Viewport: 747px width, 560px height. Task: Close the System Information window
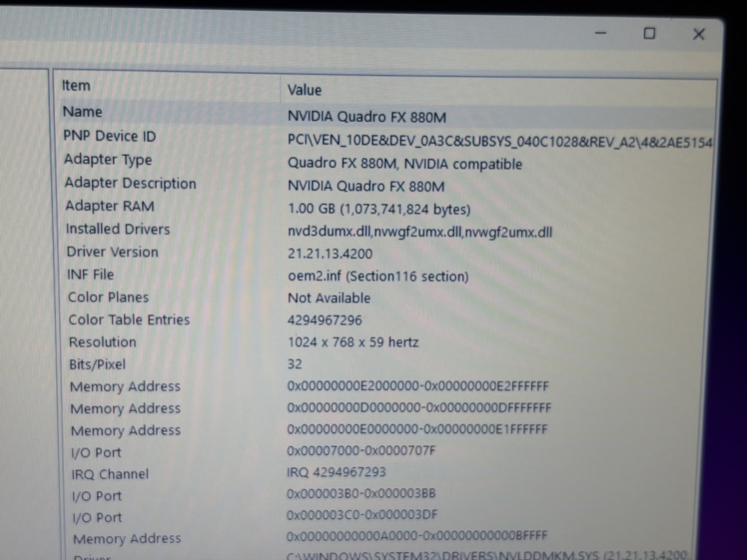(698, 34)
